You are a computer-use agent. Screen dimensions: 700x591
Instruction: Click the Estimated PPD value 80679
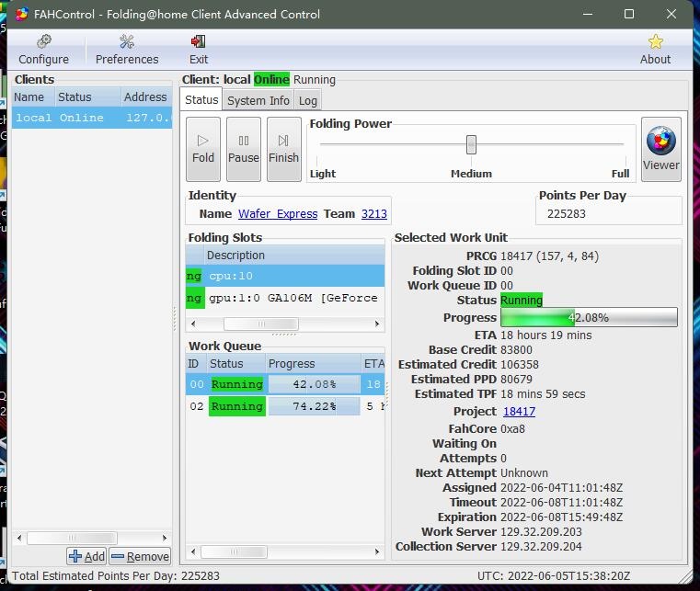pos(516,380)
